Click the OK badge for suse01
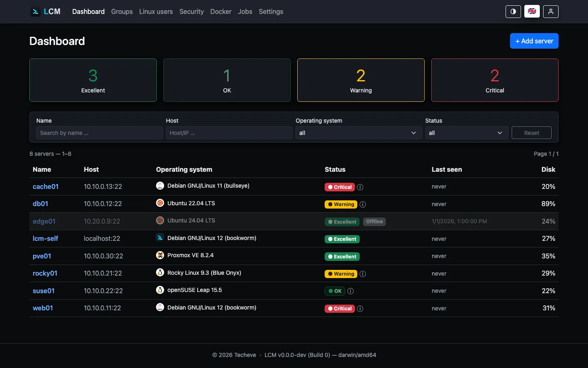This screenshot has height=368, width=588. pos(335,291)
